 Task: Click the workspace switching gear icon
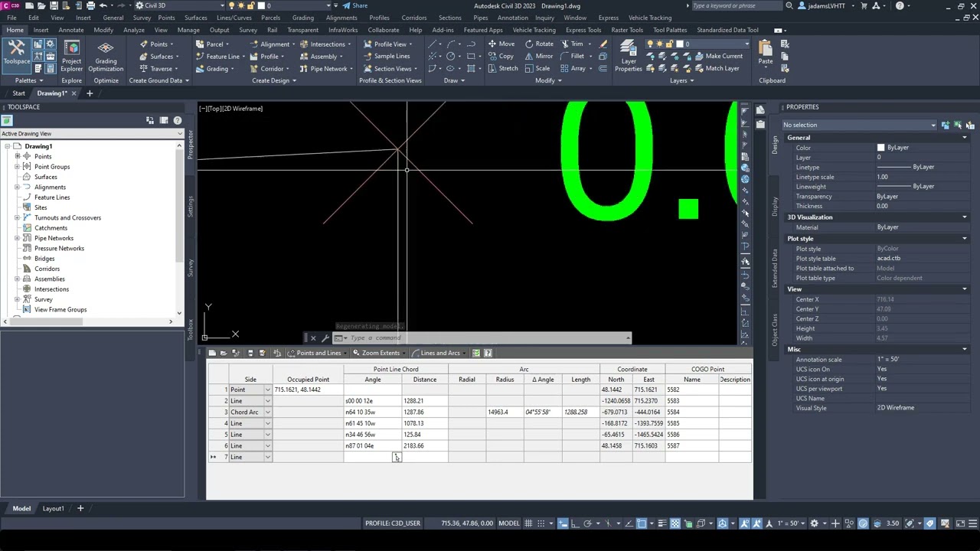tap(814, 523)
